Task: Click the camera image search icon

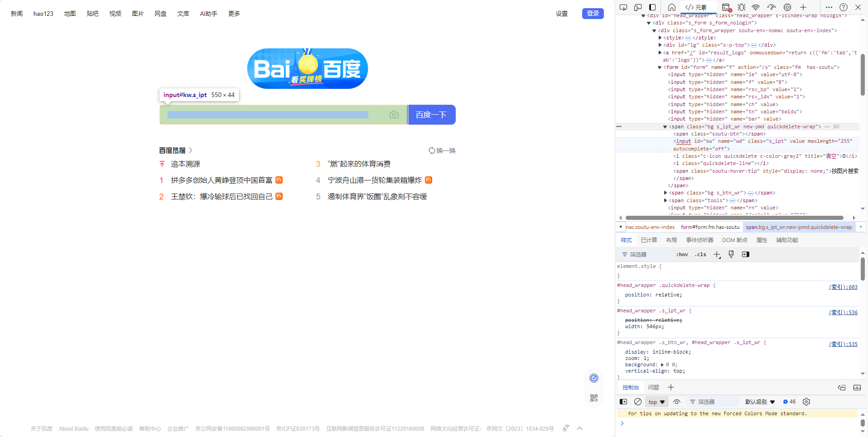Action: click(x=394, y=115)
